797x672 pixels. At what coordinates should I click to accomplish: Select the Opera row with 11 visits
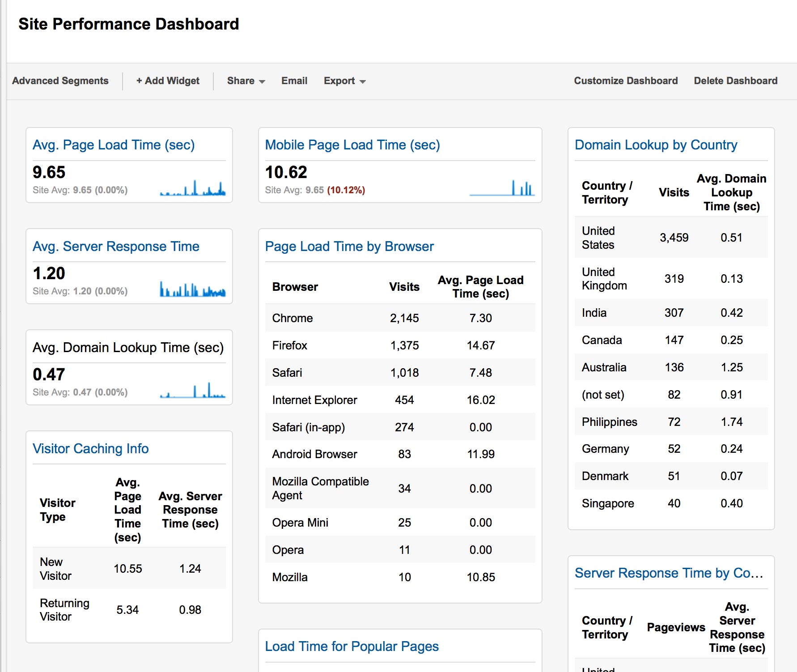(400, 550)
